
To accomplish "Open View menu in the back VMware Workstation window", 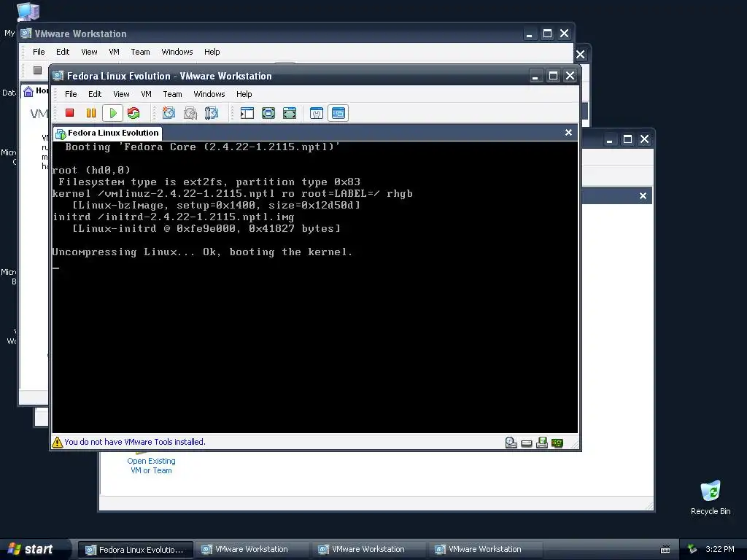I will coord(89,52).
